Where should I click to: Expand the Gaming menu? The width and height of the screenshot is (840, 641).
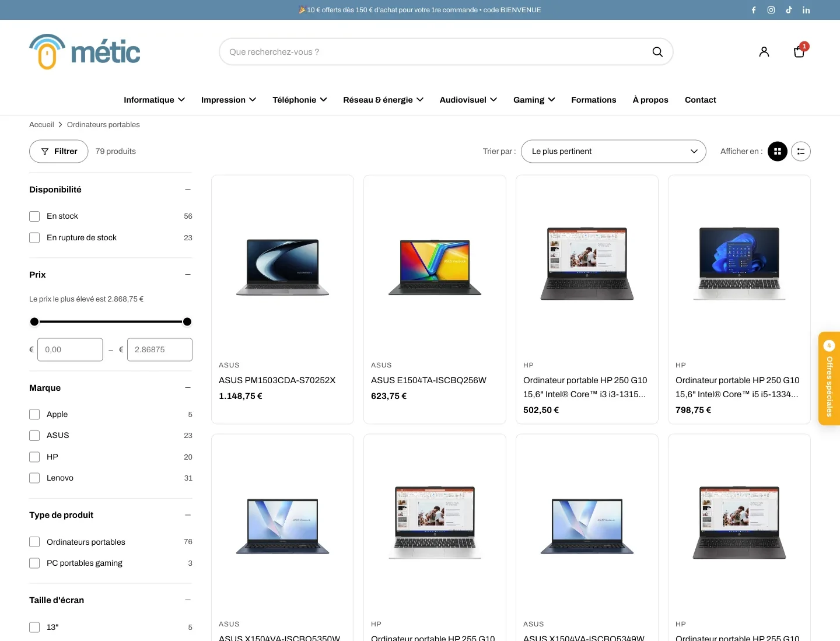tap(534, 100)
